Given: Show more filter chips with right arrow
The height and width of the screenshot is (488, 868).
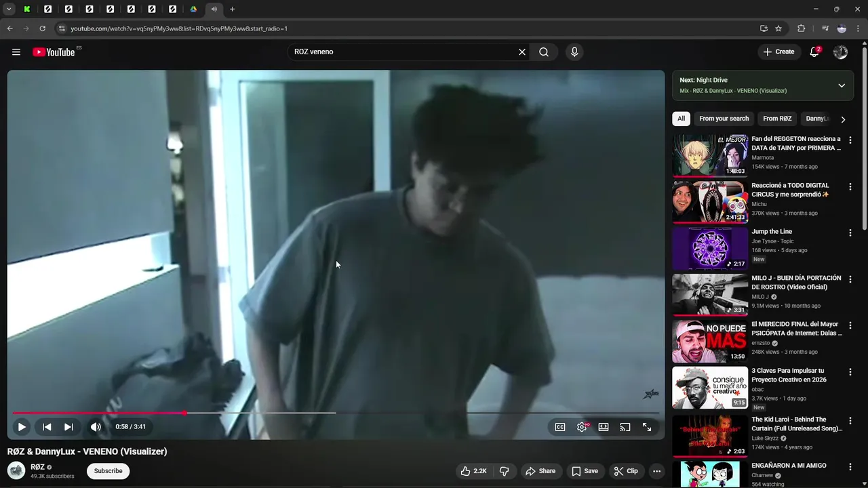Looking at the screenshot, I should (843, 119).
